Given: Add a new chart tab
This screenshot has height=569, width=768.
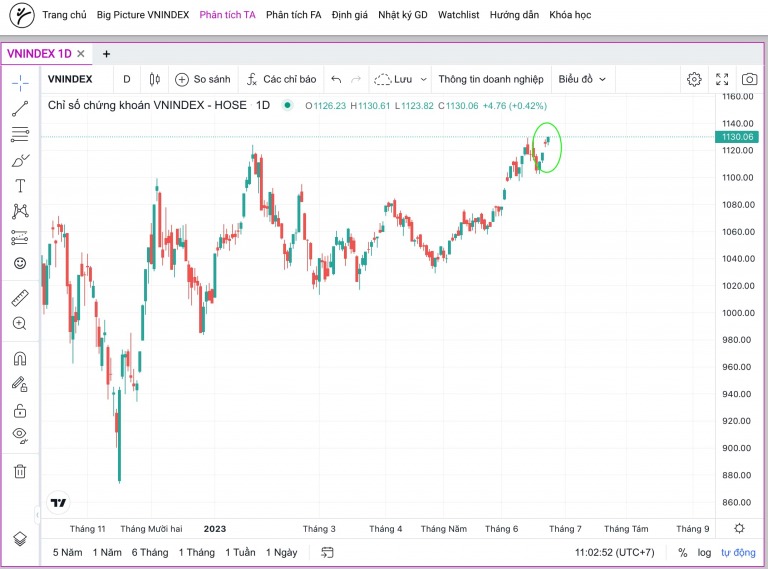Looking at the screenshot, I should (x=106, y=54).
